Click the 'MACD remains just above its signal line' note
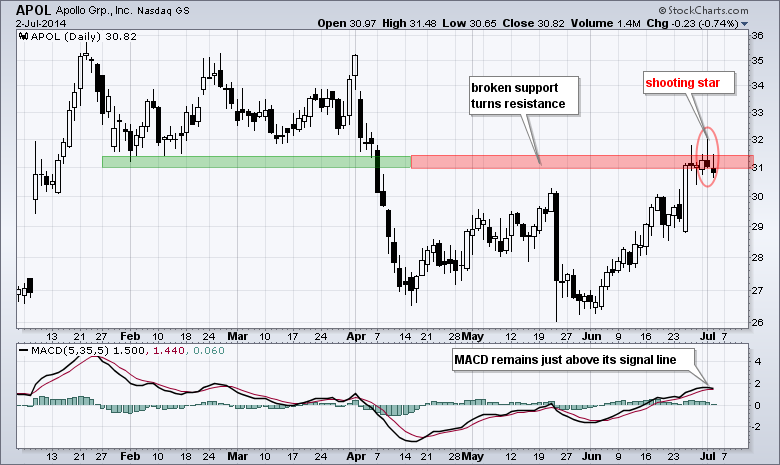780x465 pixels. (x=572, y=360)
